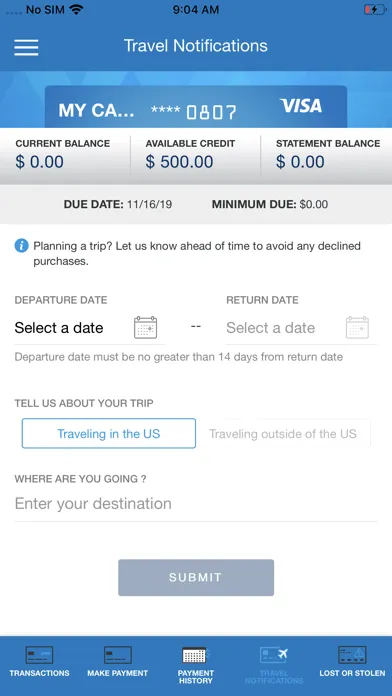
Task: Open Lost or Stolen icon
Action: coord(352,655)
